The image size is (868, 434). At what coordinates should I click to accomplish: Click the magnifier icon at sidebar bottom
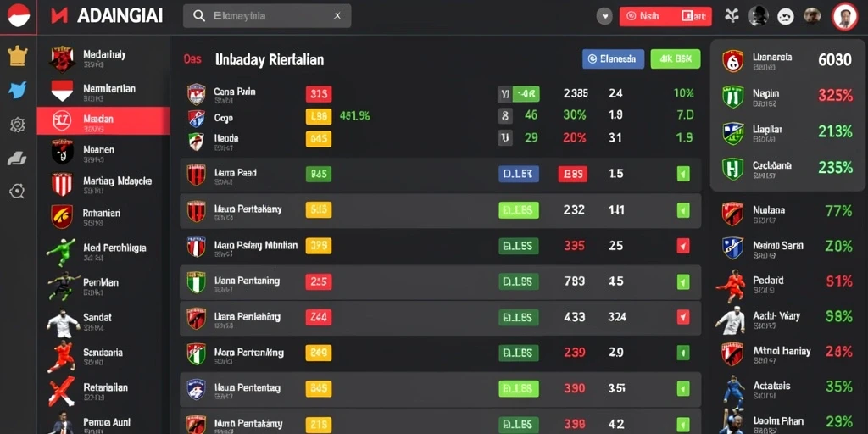17,192
